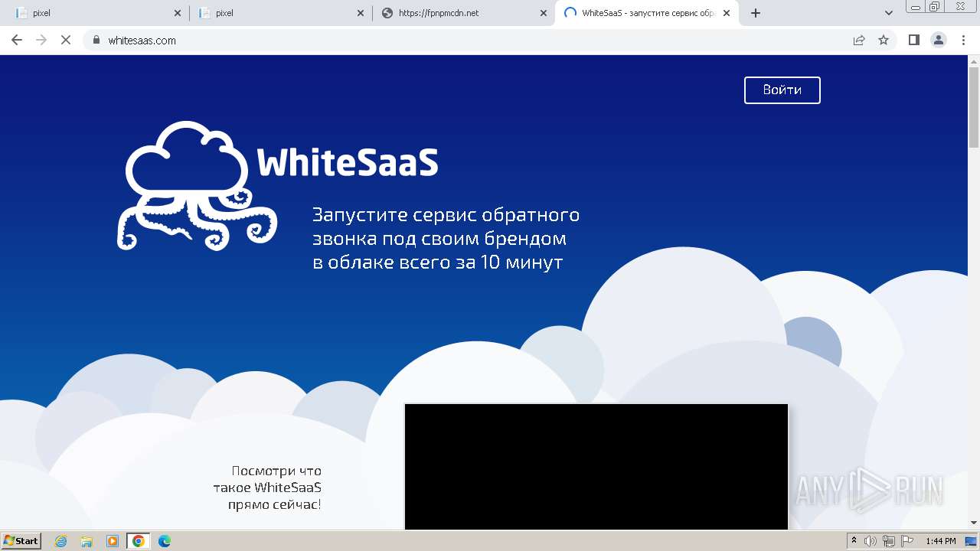Click the 1:44 PM clock
Image resolution: width=980 pixels, height=551 pixels.
[x=940, y=541]
